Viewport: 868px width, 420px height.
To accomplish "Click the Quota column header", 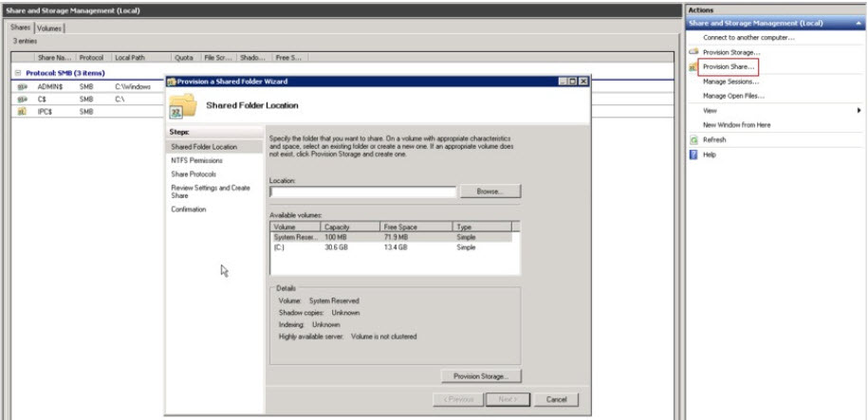I will click(x=185, y=58).
